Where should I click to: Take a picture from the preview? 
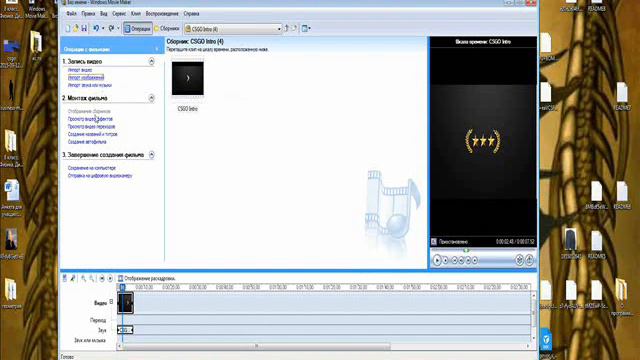[529, 260]
